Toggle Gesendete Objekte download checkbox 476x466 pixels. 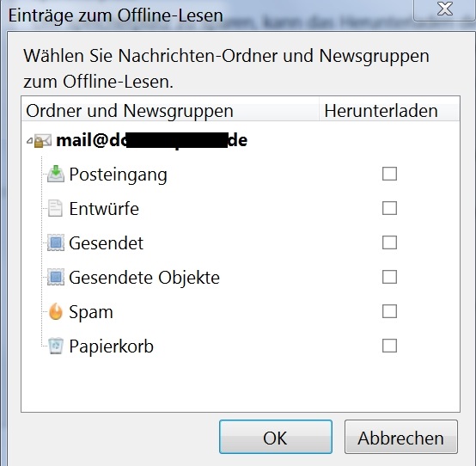pos(389,277)
